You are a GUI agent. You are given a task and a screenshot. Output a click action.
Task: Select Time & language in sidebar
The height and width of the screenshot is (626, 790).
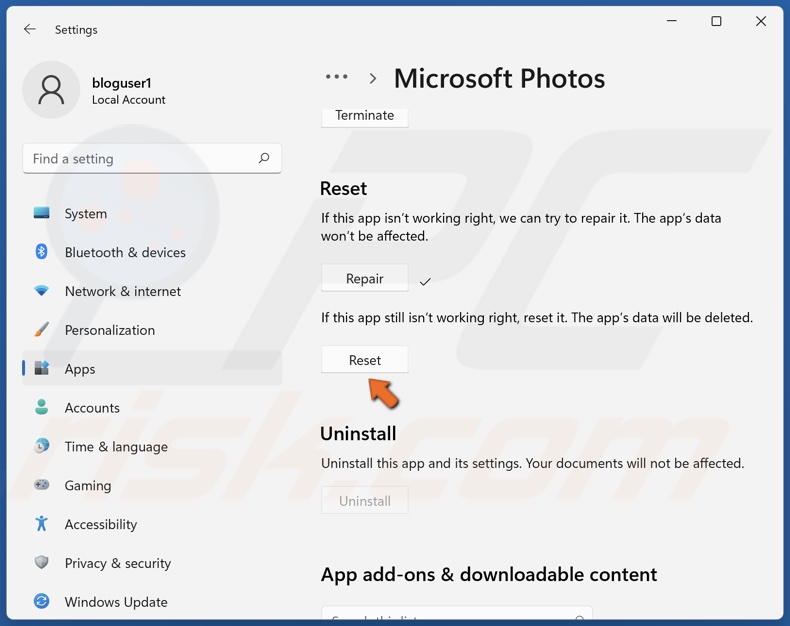pos(116,447)
